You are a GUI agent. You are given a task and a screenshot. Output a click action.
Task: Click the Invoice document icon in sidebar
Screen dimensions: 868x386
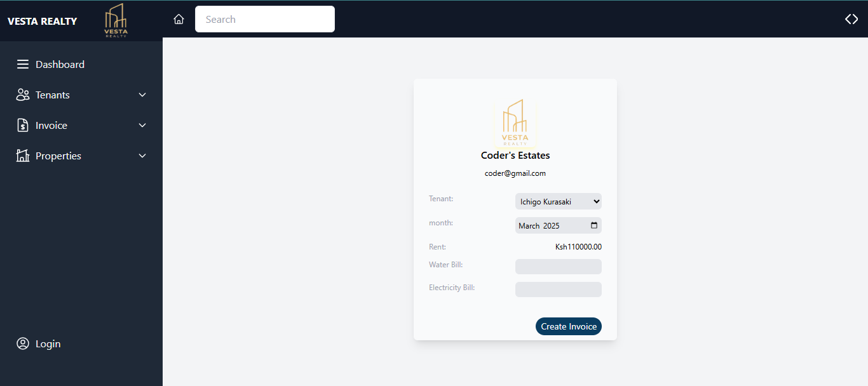tap(23, 126)
